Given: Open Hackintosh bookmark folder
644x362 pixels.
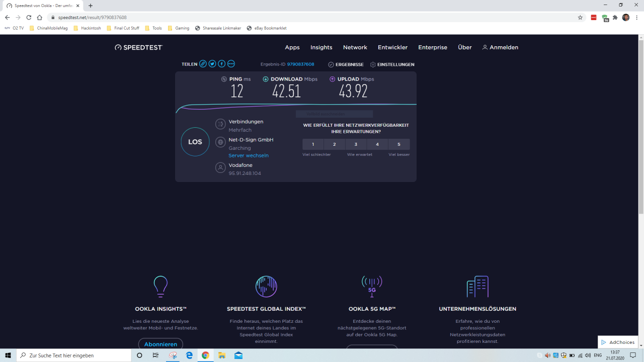Looking at the screenshot, I should tap(87, 28).
